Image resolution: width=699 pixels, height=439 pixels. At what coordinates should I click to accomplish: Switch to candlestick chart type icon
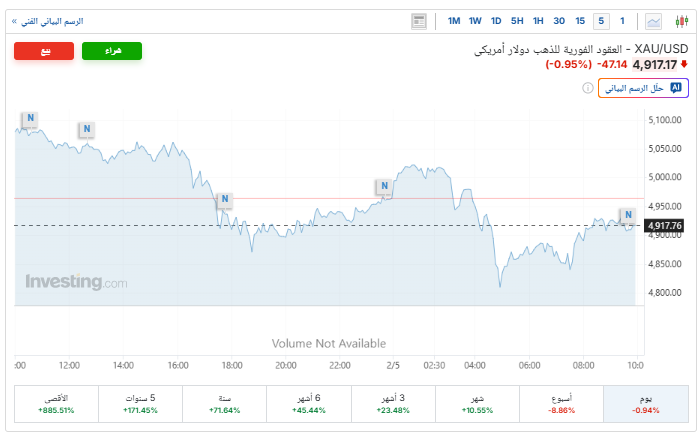point(682,21)
